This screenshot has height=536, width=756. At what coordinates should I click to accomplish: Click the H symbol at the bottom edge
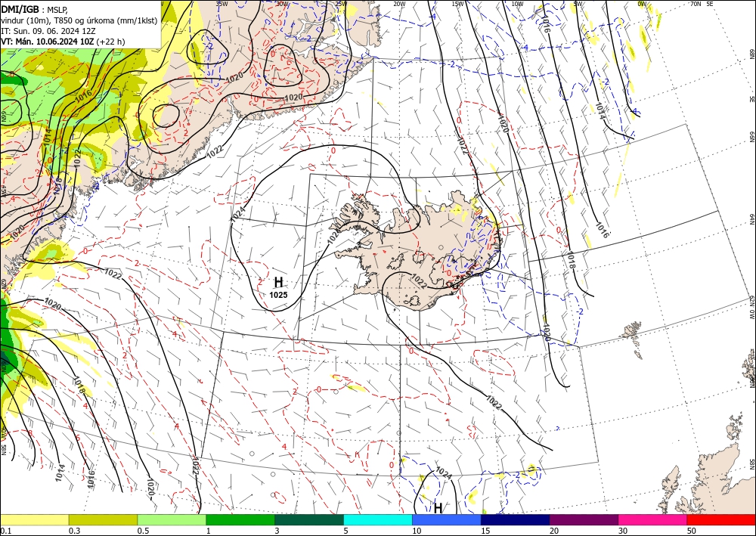click(x=438, y=508)
